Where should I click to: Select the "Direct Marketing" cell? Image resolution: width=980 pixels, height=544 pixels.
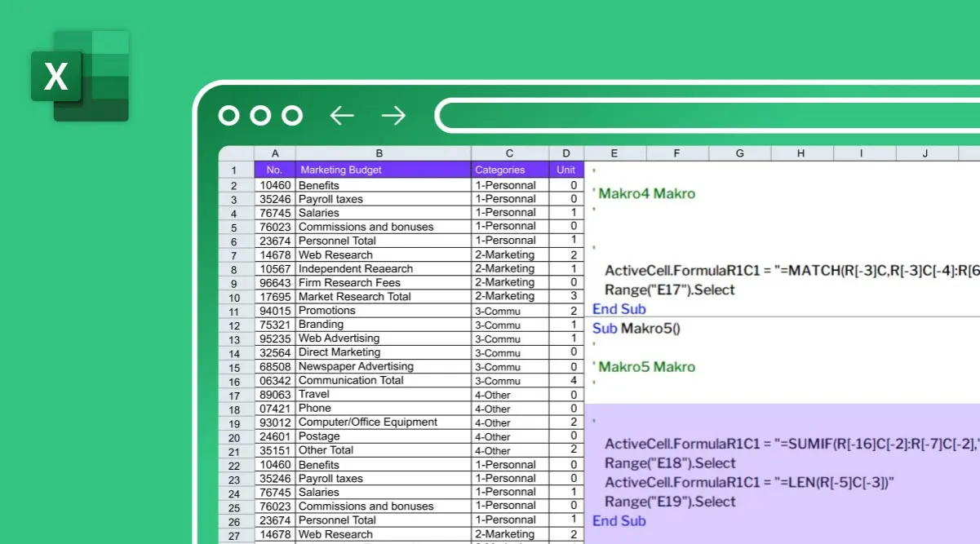click(384, 352)
